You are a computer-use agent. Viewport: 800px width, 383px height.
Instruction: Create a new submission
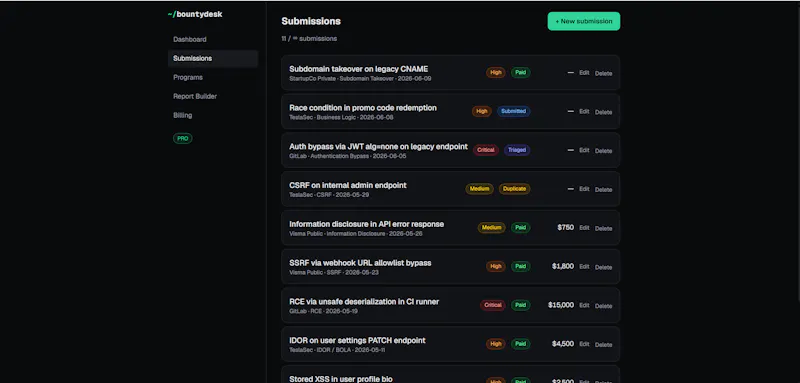coord(584,21)
